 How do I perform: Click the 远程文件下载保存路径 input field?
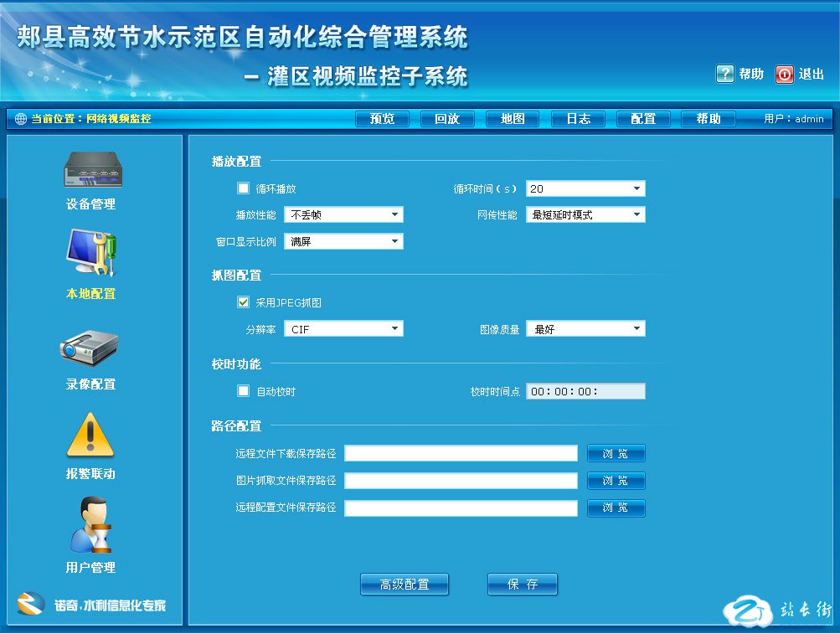point(461,454)
